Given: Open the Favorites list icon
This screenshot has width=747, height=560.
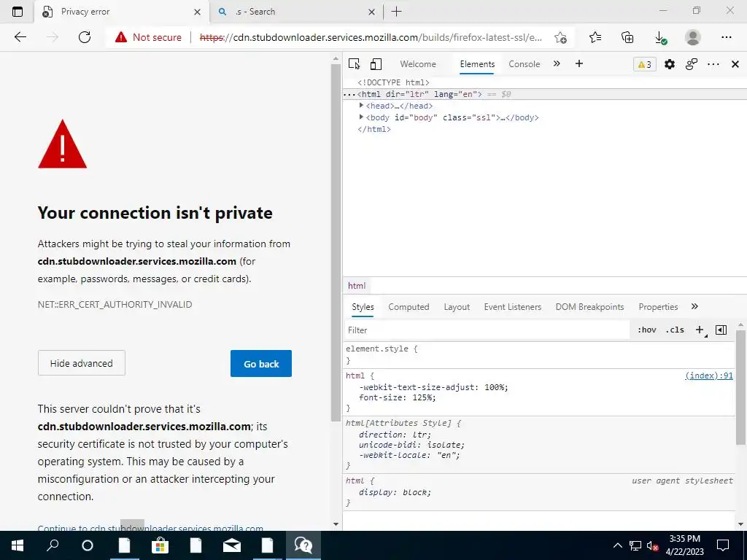Looking at the screenshot, I should click(x=595, y=37).
